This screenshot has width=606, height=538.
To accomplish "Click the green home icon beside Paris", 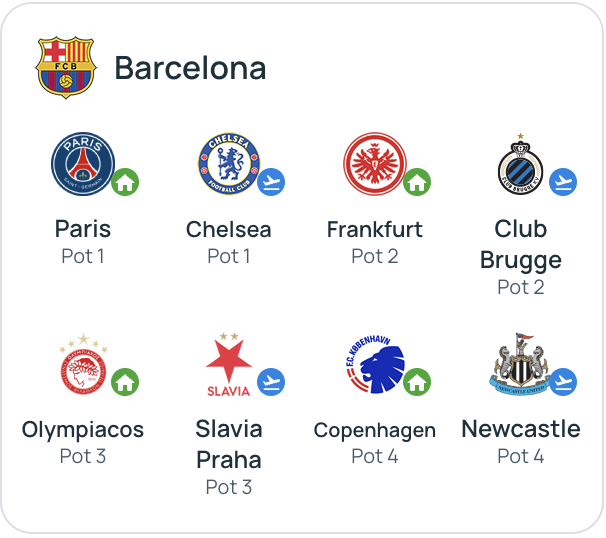I will [x=125, y=182].
